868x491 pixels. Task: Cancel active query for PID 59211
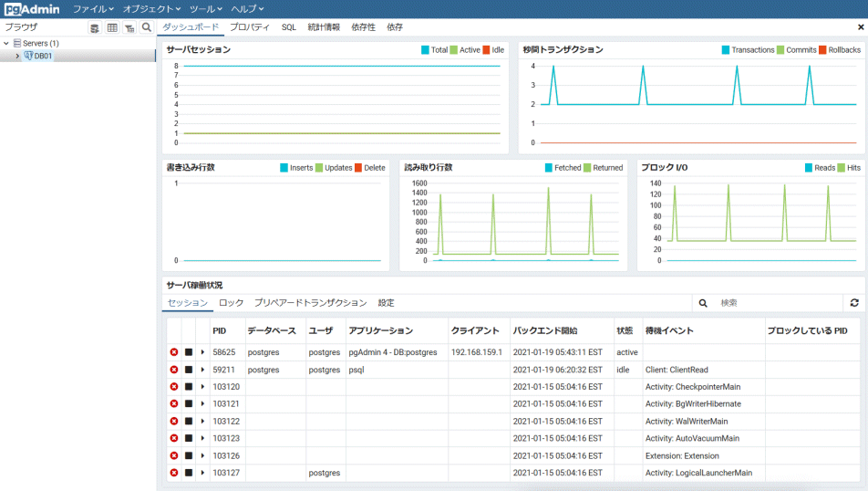[189, 370]
